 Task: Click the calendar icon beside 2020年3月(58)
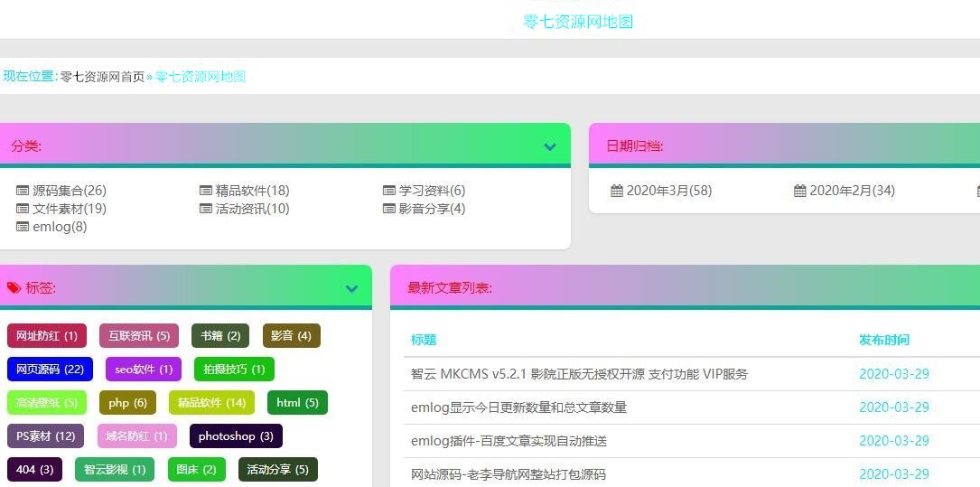617,191
